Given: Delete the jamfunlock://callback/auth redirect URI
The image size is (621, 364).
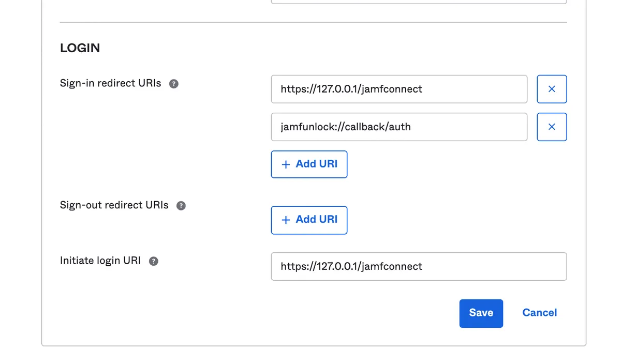Looking at the screenshot, I should 552,127.
